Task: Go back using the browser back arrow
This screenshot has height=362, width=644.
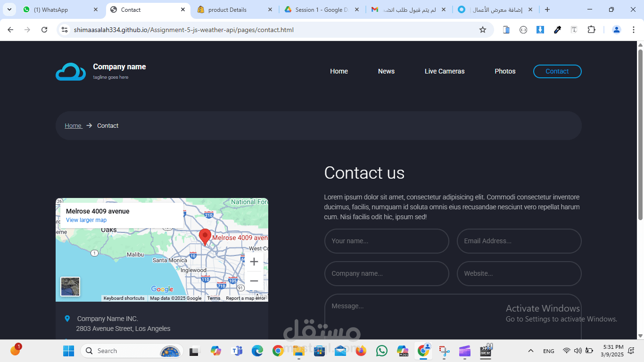Action: [x=10, y=30]
